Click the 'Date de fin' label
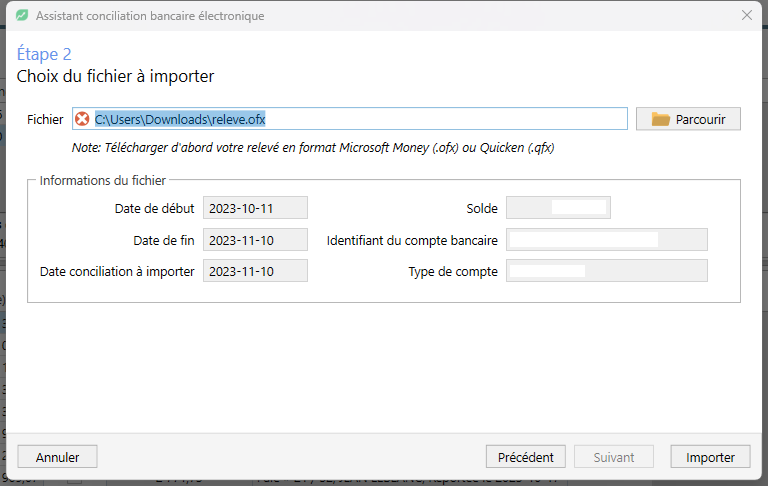The width and height of the screenshot is (768, 486). point(164,240)
